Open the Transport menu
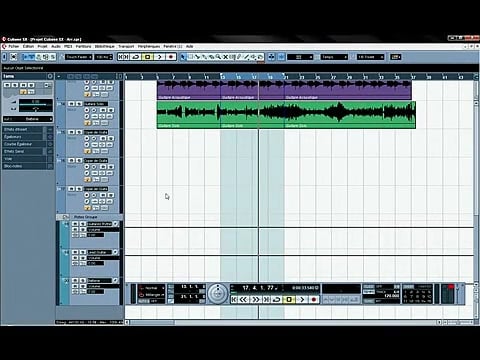480x360 pixels. [x=126, y=46]
